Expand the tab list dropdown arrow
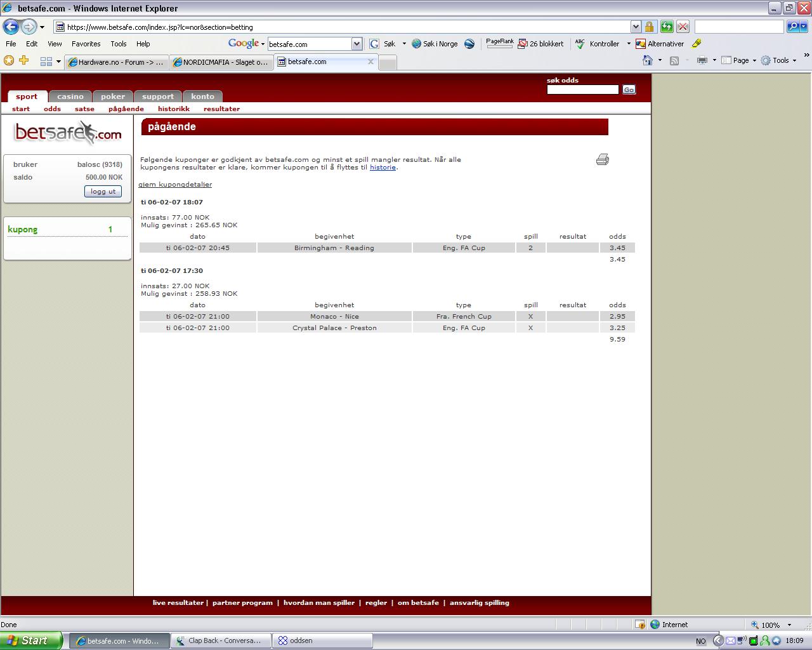The height and width of the screenshot is (650, 812). pyautogui.click(x=58, y=62)
